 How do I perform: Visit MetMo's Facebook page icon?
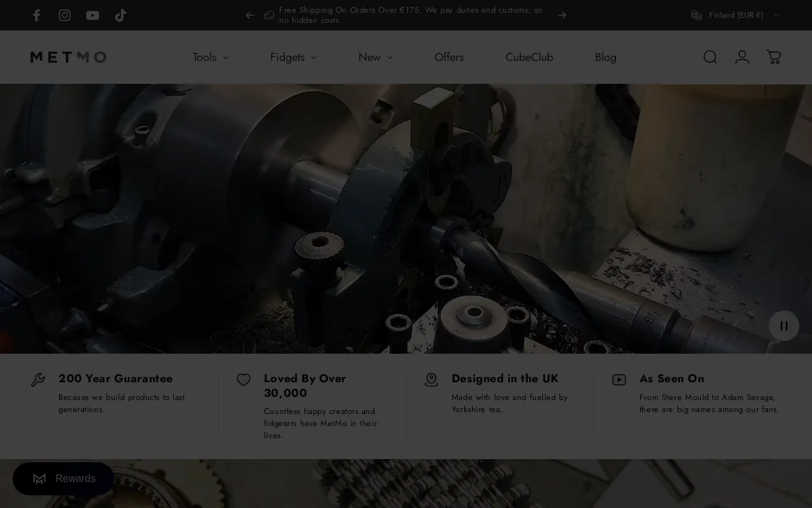click(36, 15)
